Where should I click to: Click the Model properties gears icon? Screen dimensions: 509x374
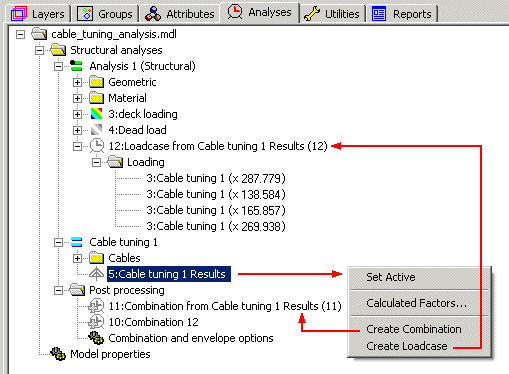(58, 354)
